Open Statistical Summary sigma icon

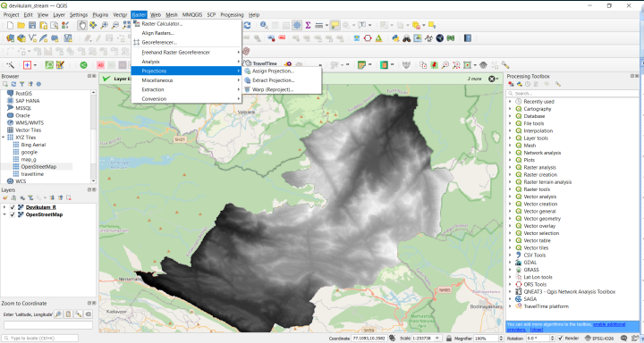tap(308, 25)
